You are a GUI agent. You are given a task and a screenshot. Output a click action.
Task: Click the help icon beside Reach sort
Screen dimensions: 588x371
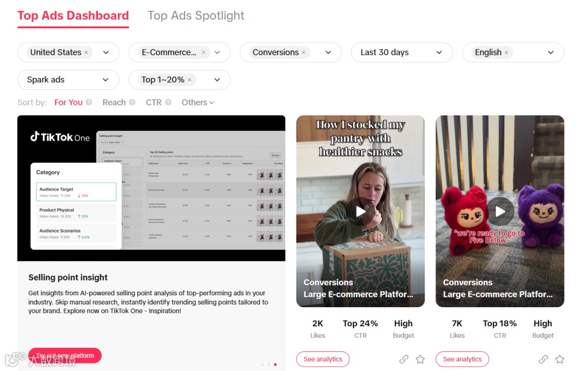tap(132, 102)
